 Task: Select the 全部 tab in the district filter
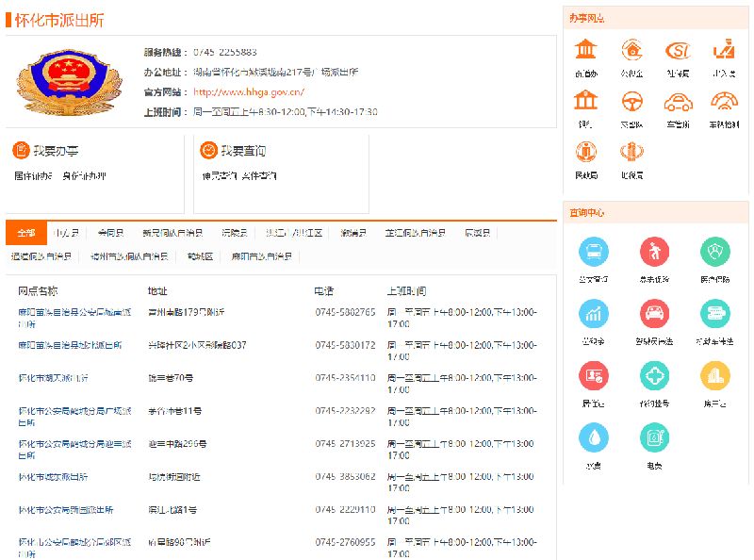point(25,233)
